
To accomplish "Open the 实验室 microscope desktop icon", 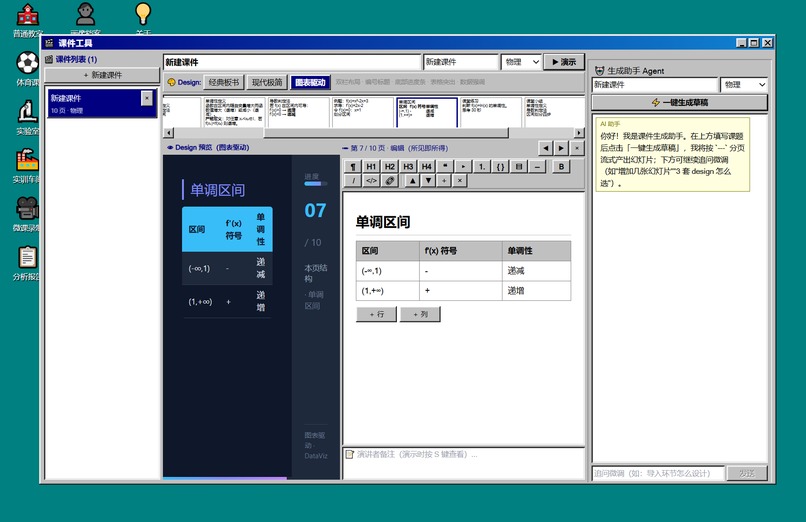I will tap(27, 117).
